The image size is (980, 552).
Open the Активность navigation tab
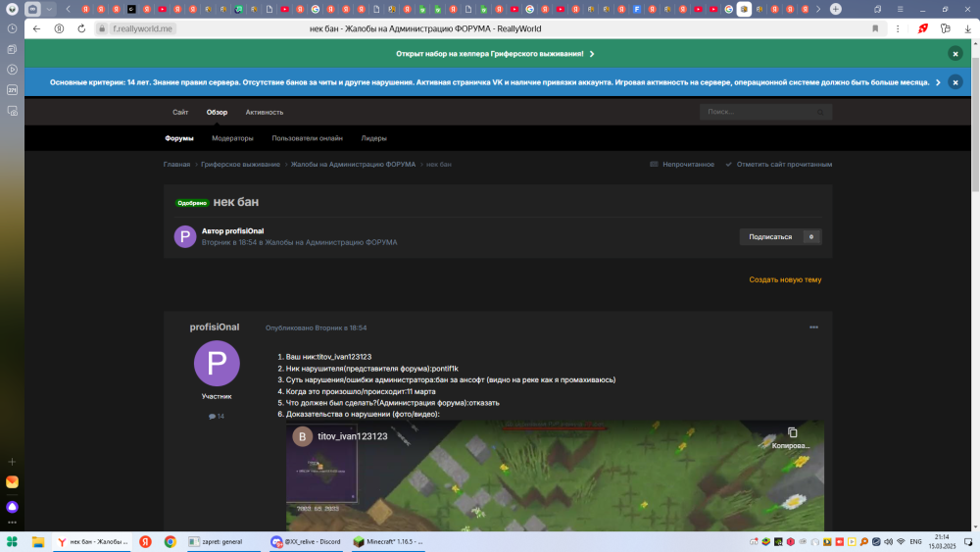click(265, 113)
